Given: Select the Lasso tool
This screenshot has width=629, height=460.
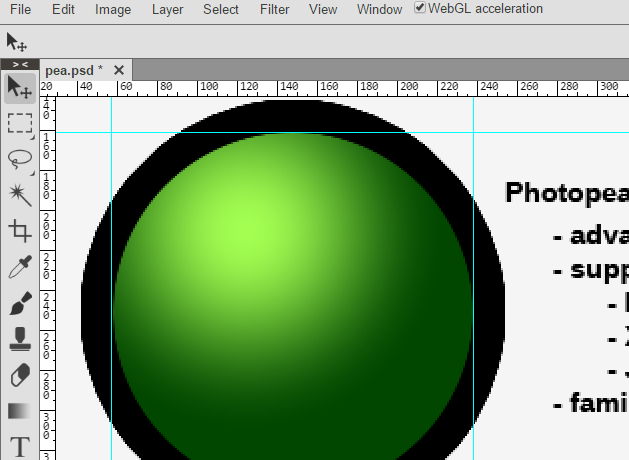Looking at the screenshot, I should tap(20, 159).
